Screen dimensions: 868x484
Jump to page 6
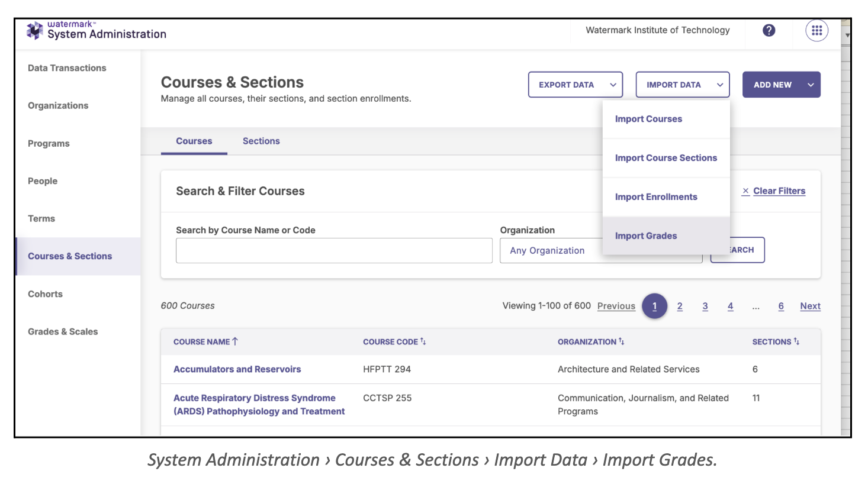click(781, 306)
